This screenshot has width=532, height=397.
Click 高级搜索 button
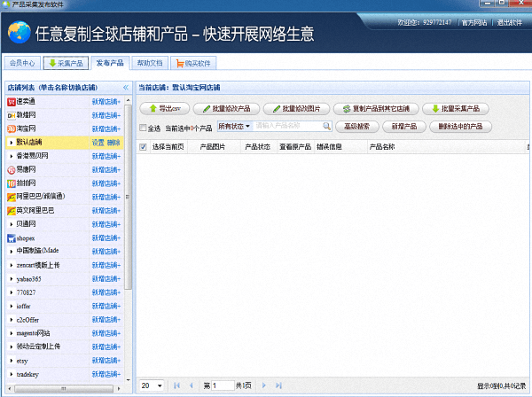pos(357,127)
